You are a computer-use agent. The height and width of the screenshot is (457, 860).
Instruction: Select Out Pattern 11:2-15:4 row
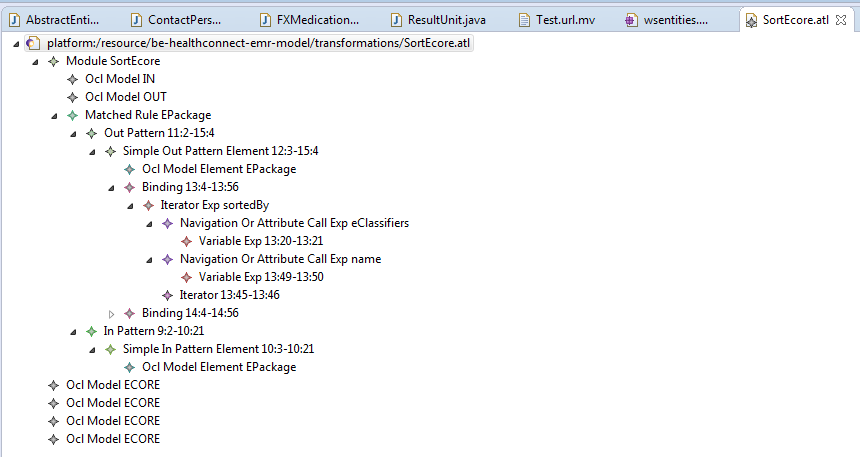(x=159, y=133)
